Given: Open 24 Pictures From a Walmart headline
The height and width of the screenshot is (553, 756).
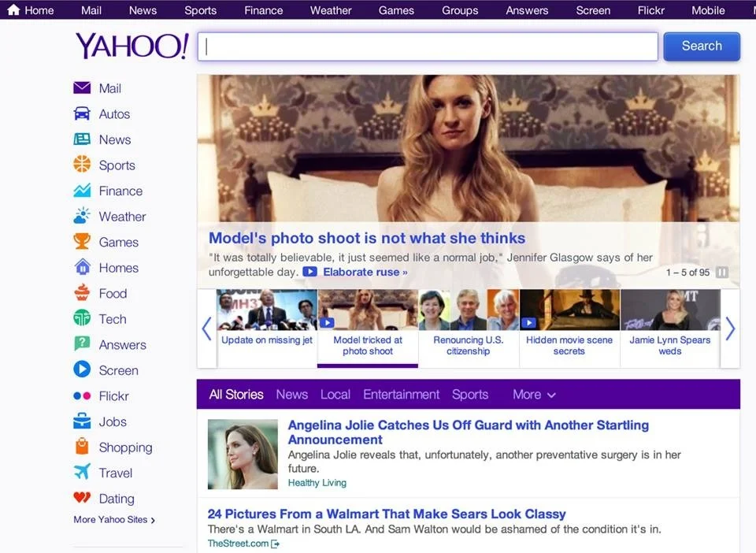Looking at the screenshot, I should click(x=387, y=514).
